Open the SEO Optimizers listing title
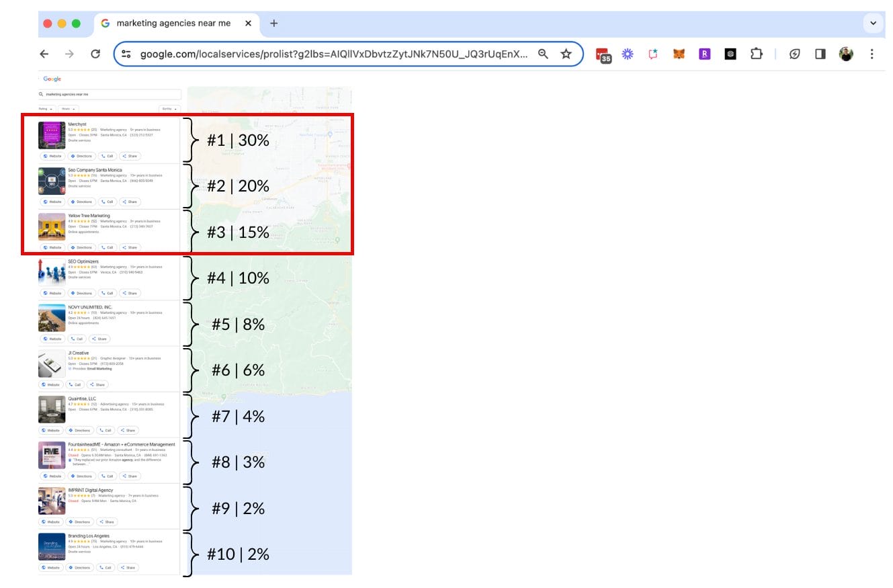The image size is (893, 588). [83, 261]
